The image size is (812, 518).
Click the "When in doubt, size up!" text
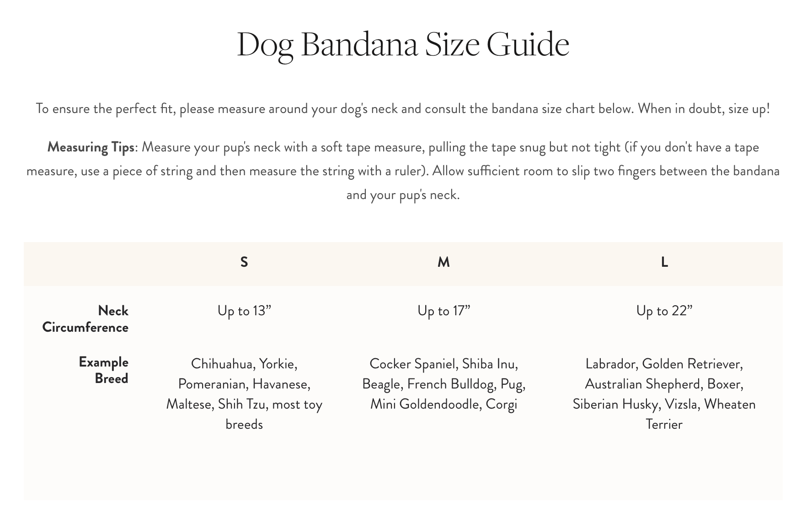click(x=704, y=109)
